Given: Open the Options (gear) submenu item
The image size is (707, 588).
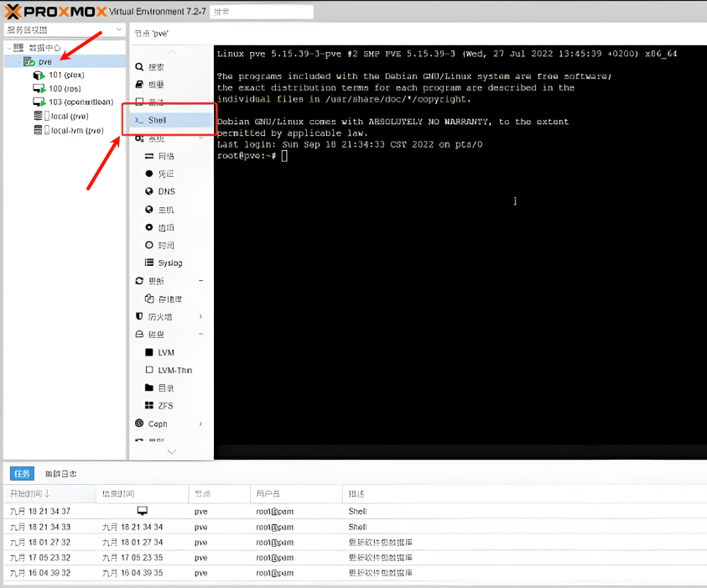Looking at the screenshot, I should (166, 227).
